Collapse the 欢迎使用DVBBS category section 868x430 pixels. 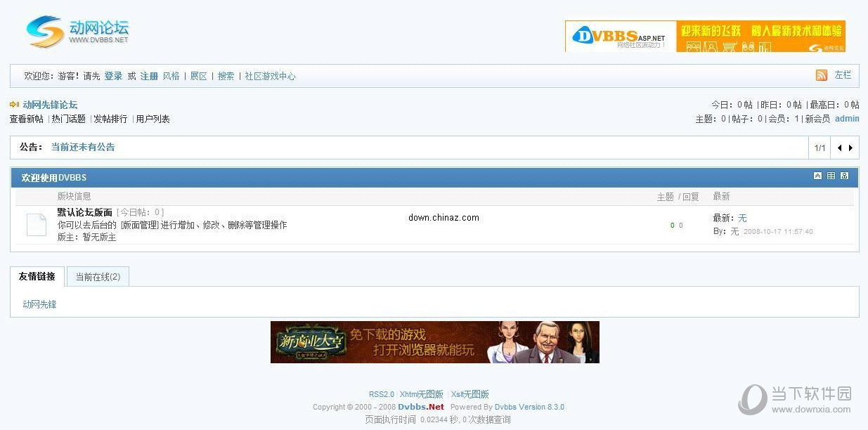pyautogui.click(x=817, y=176)
